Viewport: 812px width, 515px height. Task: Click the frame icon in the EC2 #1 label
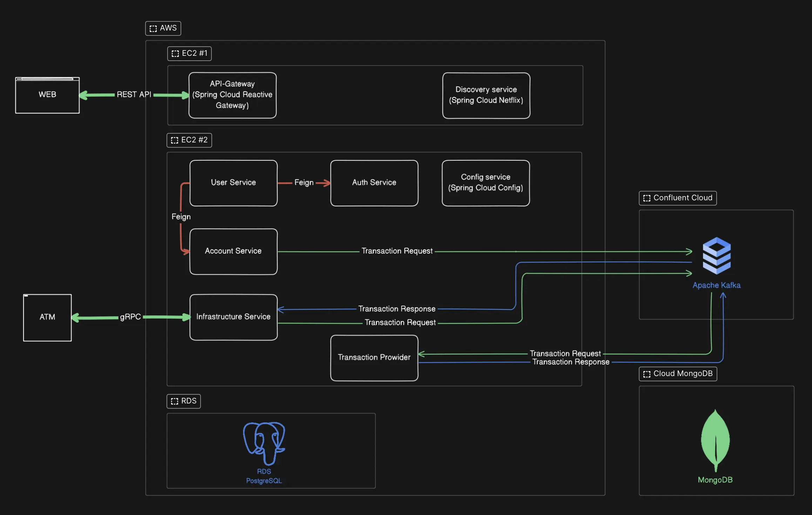coord(175,54)
